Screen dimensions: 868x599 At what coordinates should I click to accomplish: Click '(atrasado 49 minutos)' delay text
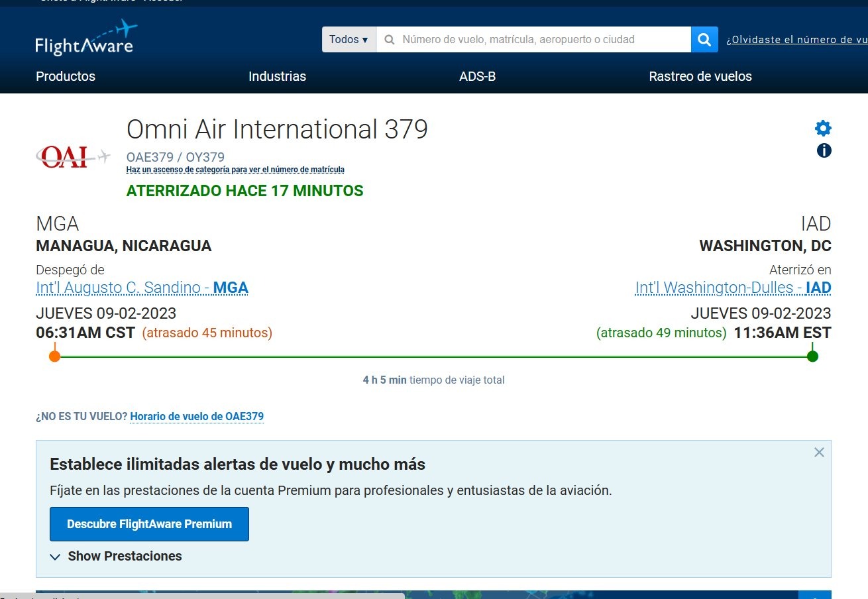click(x=661, y=333)
